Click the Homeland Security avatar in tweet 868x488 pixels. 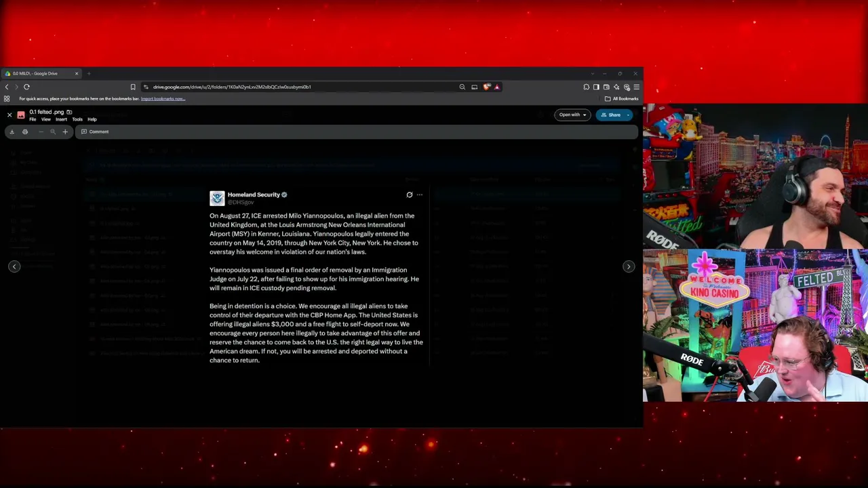click(217, 198)
